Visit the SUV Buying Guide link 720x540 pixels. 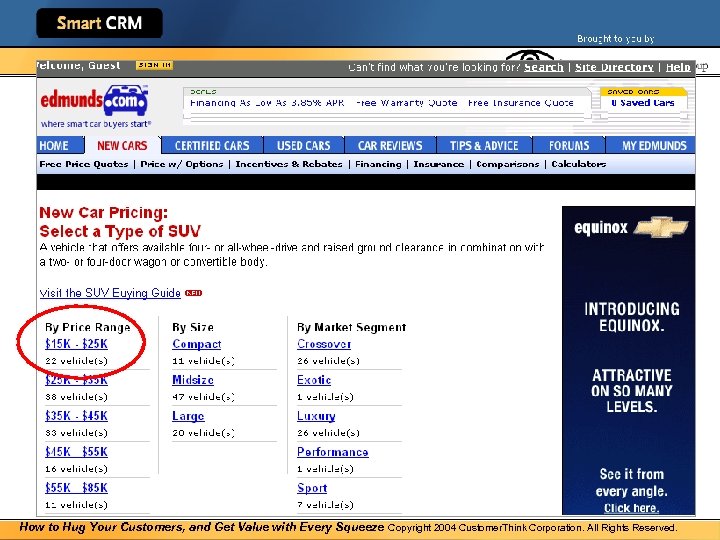pos(110,293)
